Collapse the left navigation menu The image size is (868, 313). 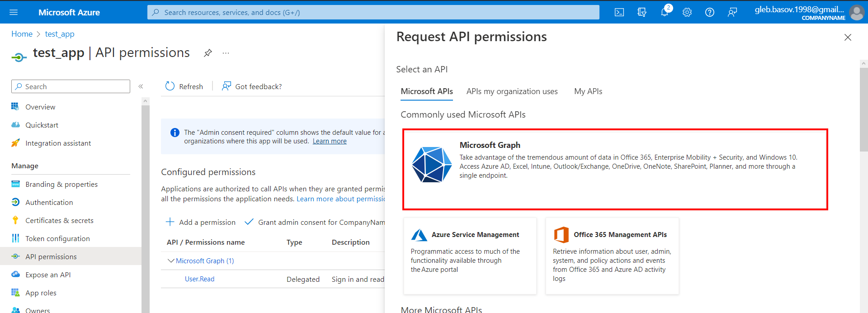[141, 86]
